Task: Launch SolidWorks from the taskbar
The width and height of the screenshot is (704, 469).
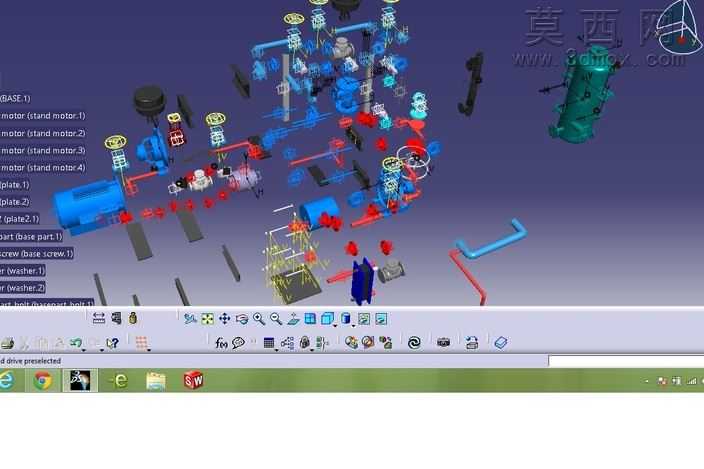Action: tap(194, 380)
